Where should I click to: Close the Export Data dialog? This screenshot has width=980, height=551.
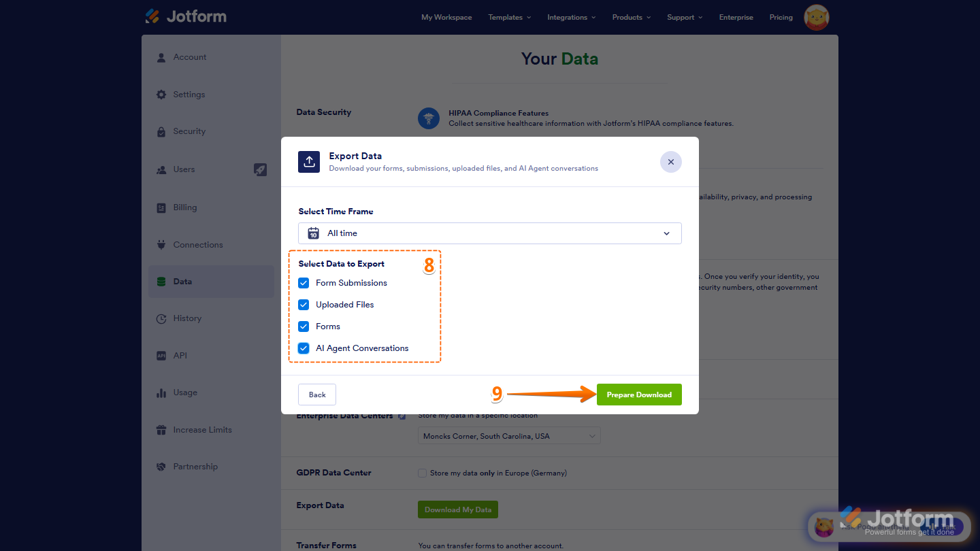671,162
